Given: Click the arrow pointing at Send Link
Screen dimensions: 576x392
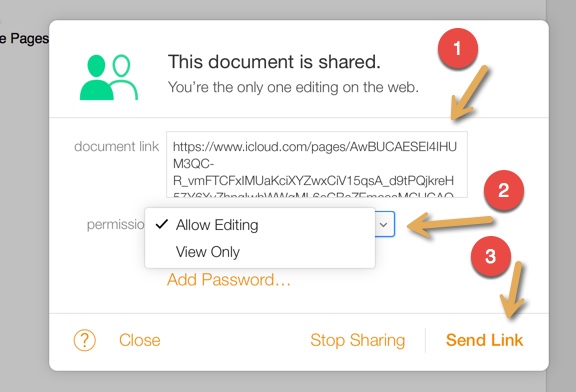Looking at the screenshot, I should click(514, 289).
